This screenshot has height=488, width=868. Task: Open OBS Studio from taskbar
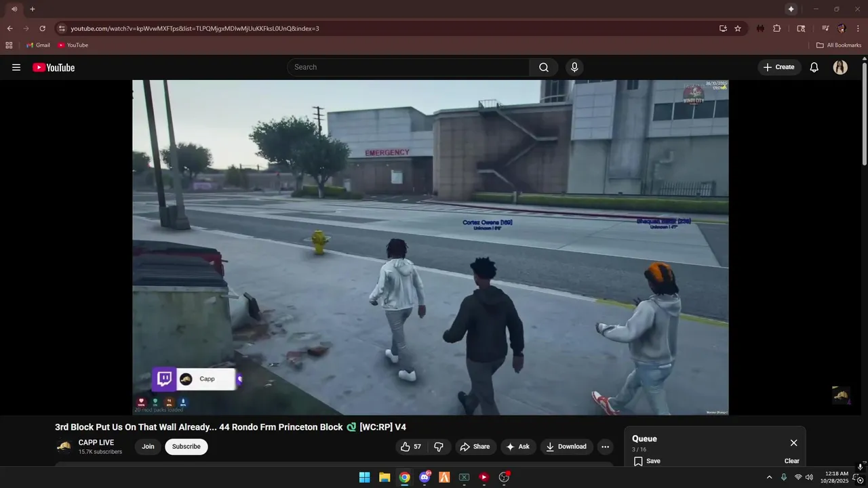coord(504,477)
